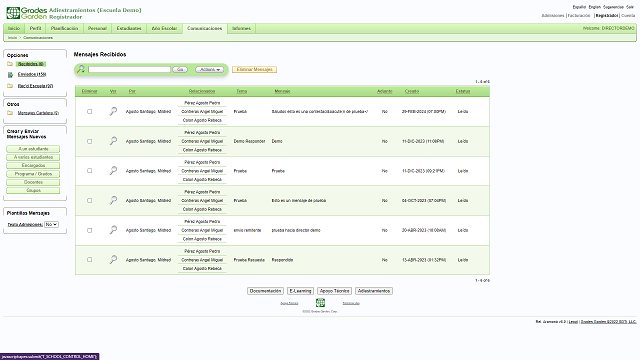640x360 pixels.
Task: Open the Cuenta link
Action: pos(628,16)
